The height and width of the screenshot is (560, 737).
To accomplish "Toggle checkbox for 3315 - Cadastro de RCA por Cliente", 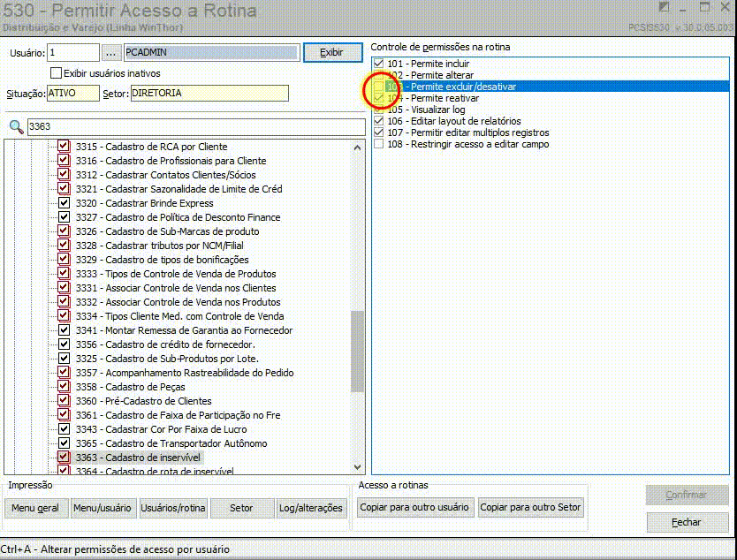I will 64,146.
